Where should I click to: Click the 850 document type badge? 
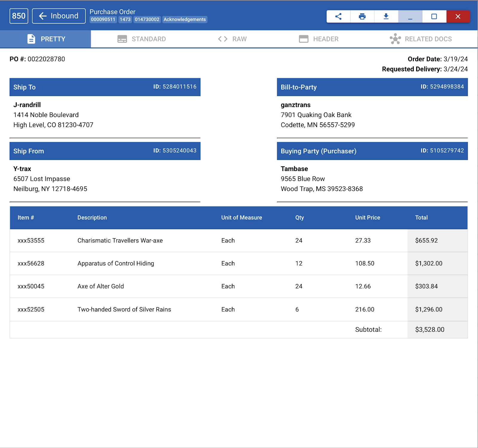pyautogui.click(x=19, y=16)
